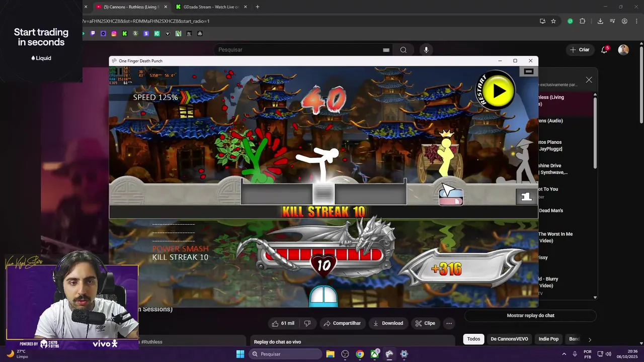Click the dislike thumbs-down button
Viewport: 644px width, 362px height.
click(x=307, y=323)
